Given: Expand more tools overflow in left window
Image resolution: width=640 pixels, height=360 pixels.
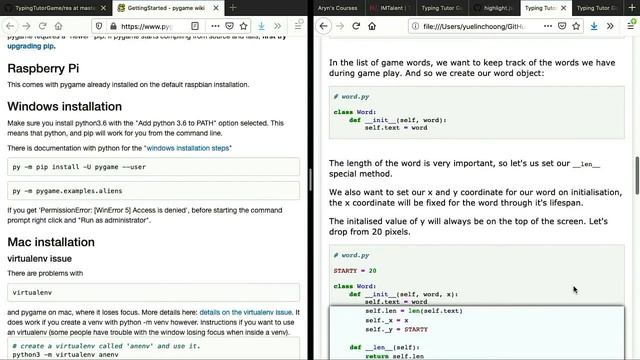Looking at the screenshot, I should [x=278, y=26].
